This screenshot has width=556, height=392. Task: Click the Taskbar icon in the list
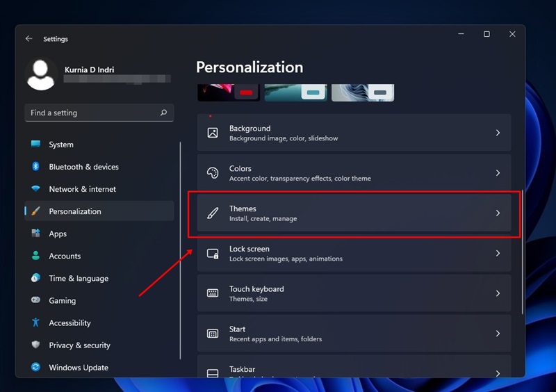[x=213, y=373]
